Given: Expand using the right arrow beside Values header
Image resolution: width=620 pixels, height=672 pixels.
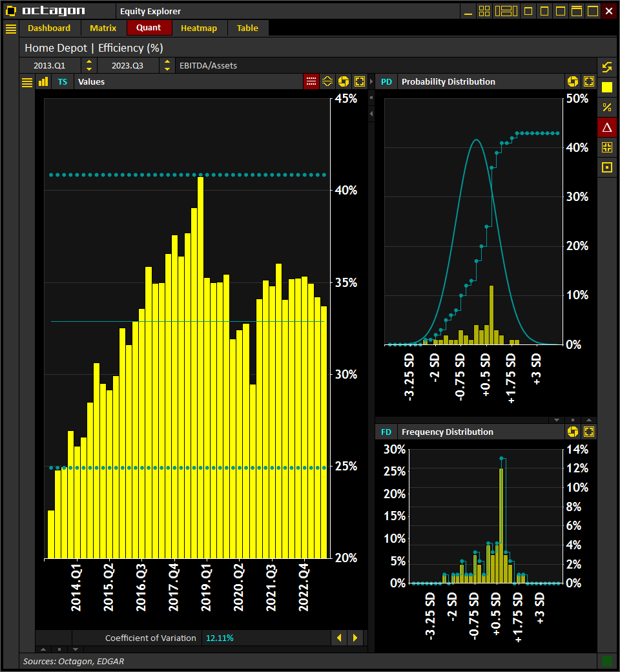Looking at the screenshot, I should click(371, 81).
